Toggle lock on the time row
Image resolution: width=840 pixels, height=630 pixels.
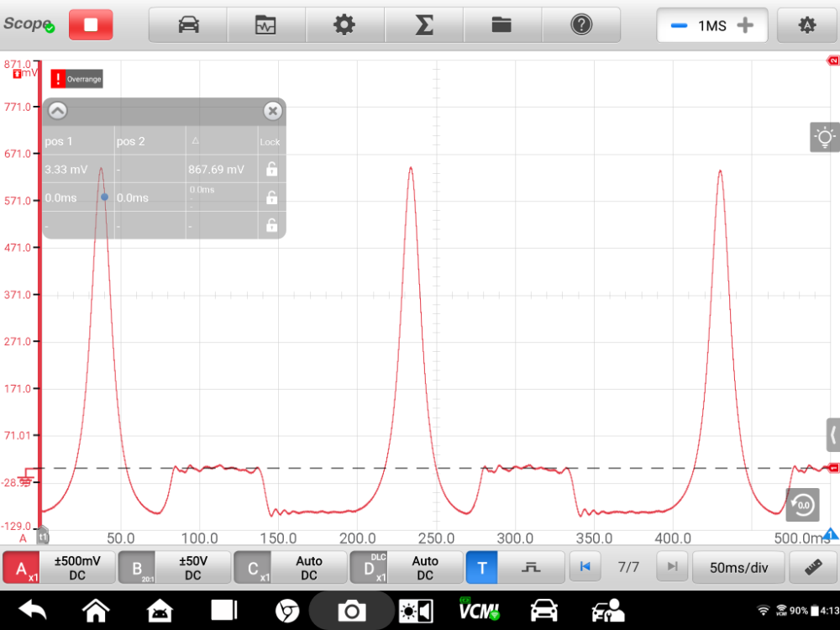270,198
